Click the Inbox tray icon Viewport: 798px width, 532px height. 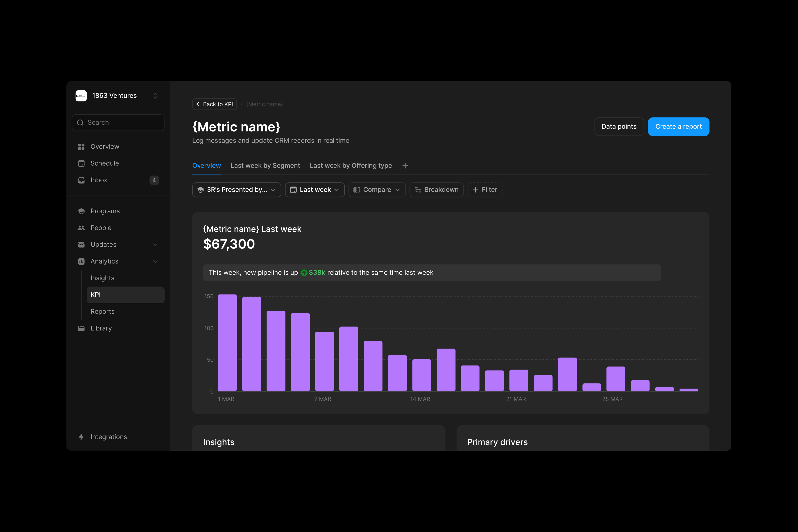(81, 180)
